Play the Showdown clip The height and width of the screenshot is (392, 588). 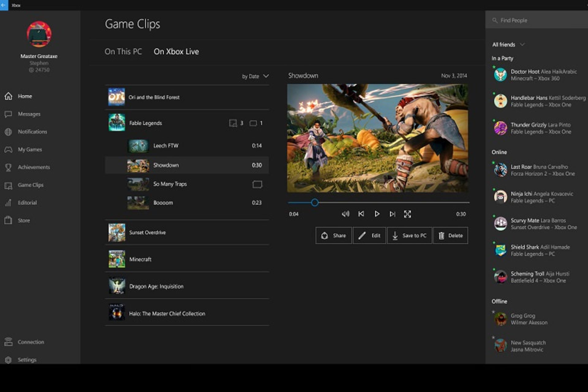[377, 214]
